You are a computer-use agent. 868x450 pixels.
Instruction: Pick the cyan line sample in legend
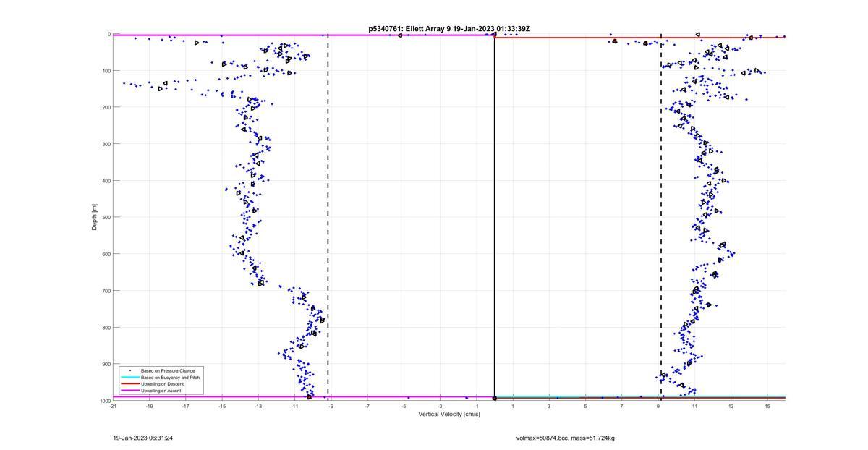click(129, 378)
